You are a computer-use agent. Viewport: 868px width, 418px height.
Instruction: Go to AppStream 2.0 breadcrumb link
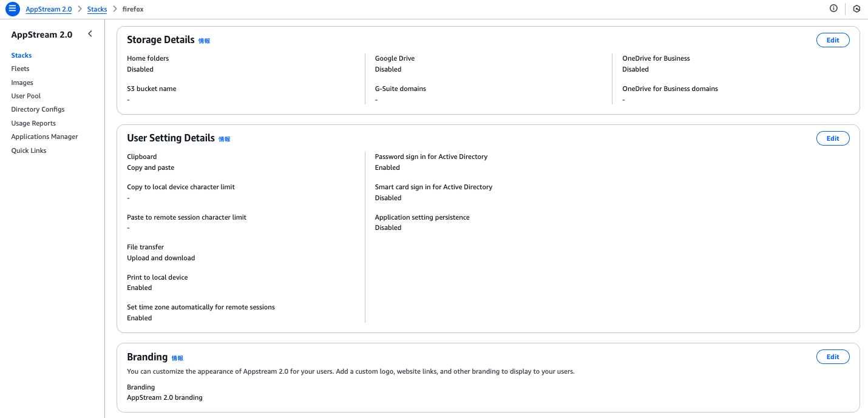pyautogui.click(x=49, y=10)
